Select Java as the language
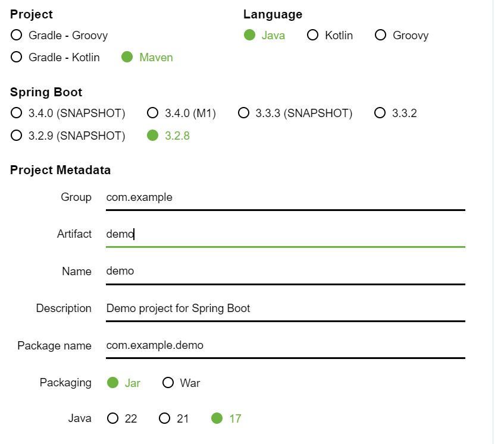The height and width of the screenshot is (444, 504). (251, 35)
